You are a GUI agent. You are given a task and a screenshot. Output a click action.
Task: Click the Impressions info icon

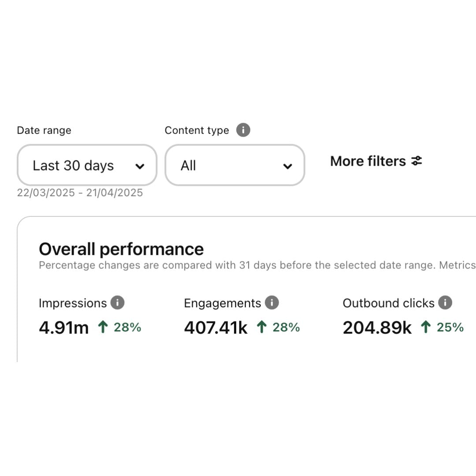point(117,302)
